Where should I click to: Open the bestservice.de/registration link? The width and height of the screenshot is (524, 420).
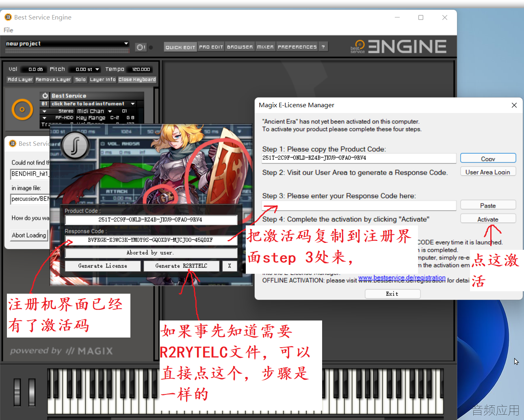tap(402, 277)
